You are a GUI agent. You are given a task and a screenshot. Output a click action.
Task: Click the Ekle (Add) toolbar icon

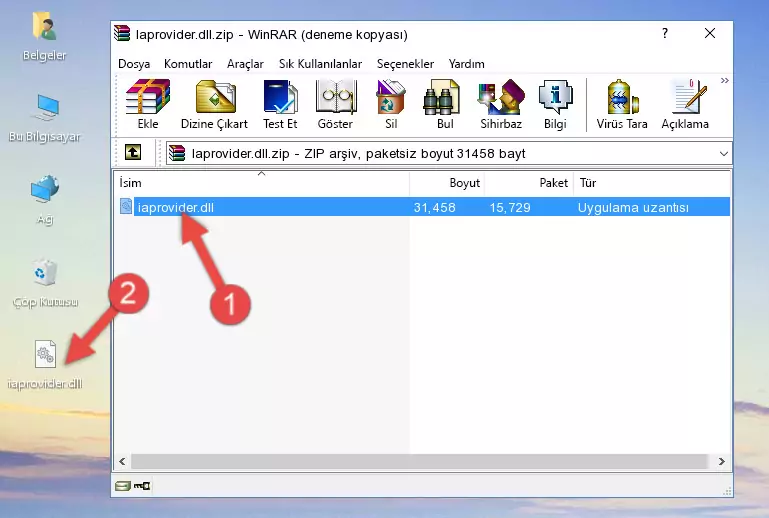(x=148, y=104)
